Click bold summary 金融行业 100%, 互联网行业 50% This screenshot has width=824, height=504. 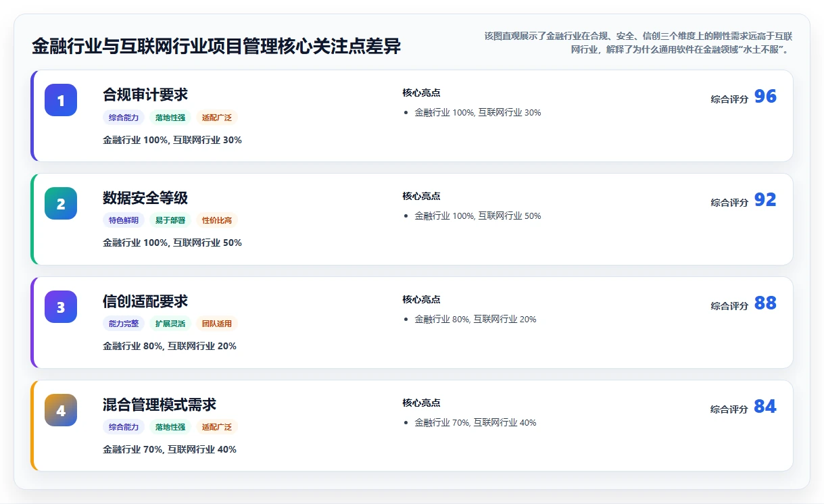[172, 243]
